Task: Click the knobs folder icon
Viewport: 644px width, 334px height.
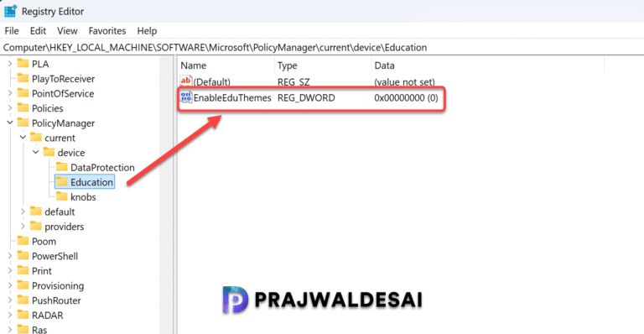Action: [x=62, y=196]
